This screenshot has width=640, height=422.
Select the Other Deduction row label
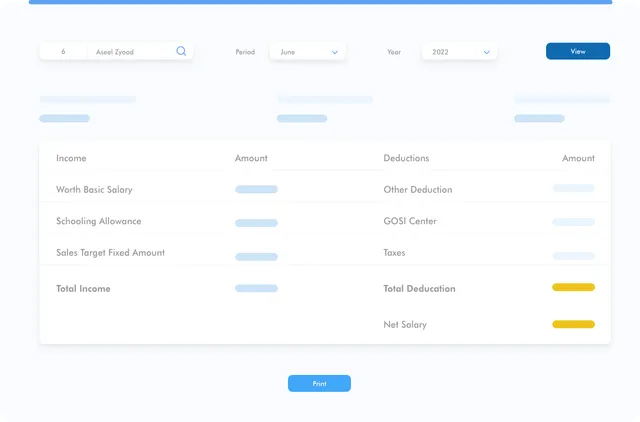(x=417, y=189)
